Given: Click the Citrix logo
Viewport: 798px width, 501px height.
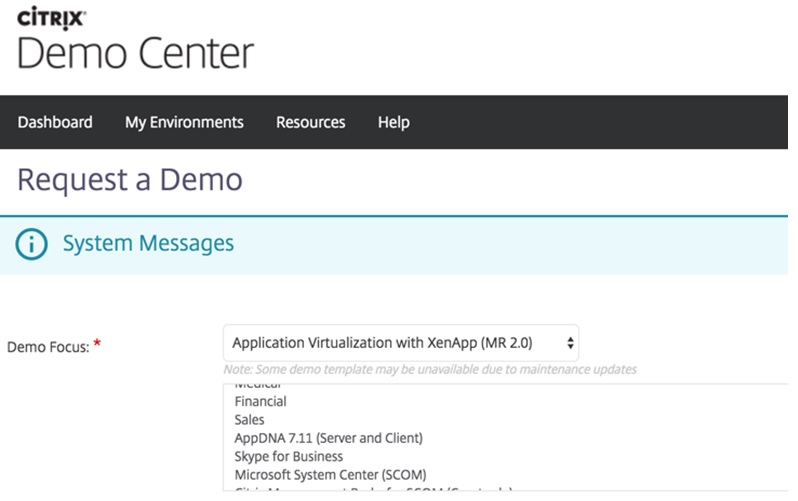Looking at the screenshot, I should tap(51, 17).
